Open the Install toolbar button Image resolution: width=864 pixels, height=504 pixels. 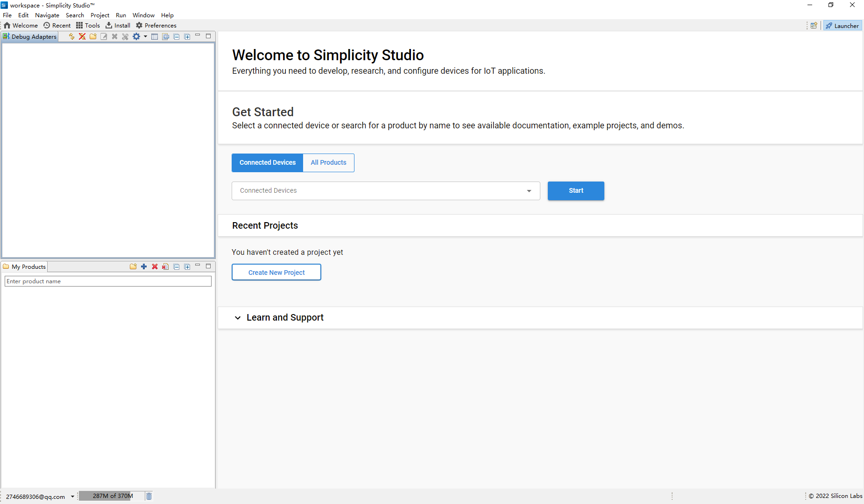tap(118, 26)
